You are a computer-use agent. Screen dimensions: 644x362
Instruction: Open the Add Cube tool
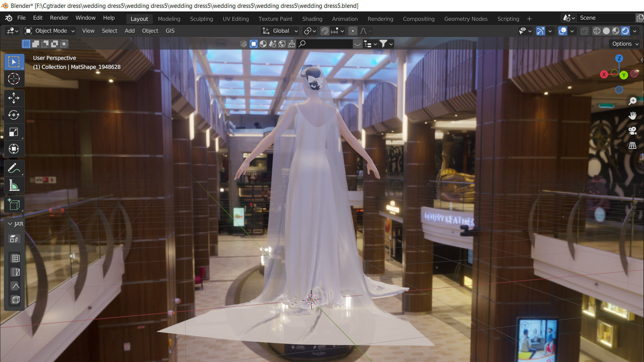coord(14,204)
